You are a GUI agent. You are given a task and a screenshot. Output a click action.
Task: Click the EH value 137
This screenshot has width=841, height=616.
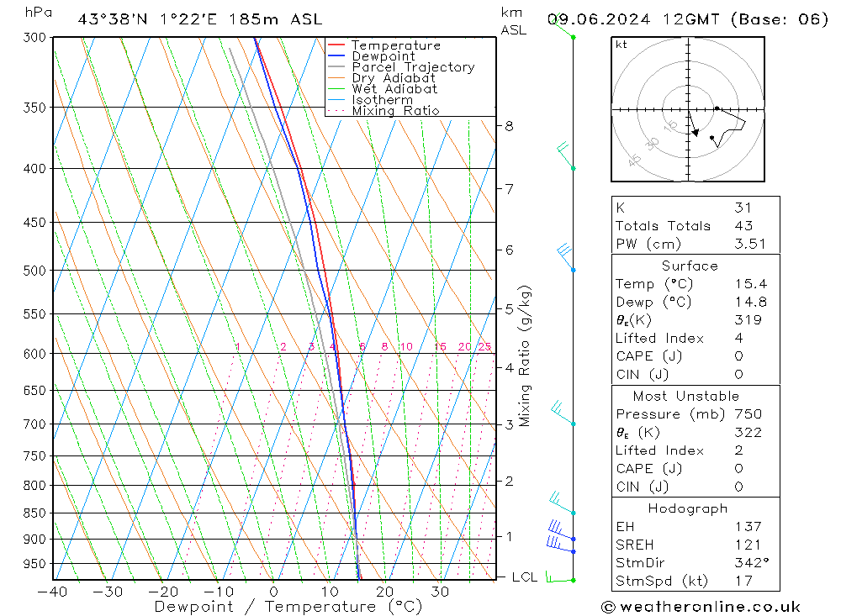[748, 526]
